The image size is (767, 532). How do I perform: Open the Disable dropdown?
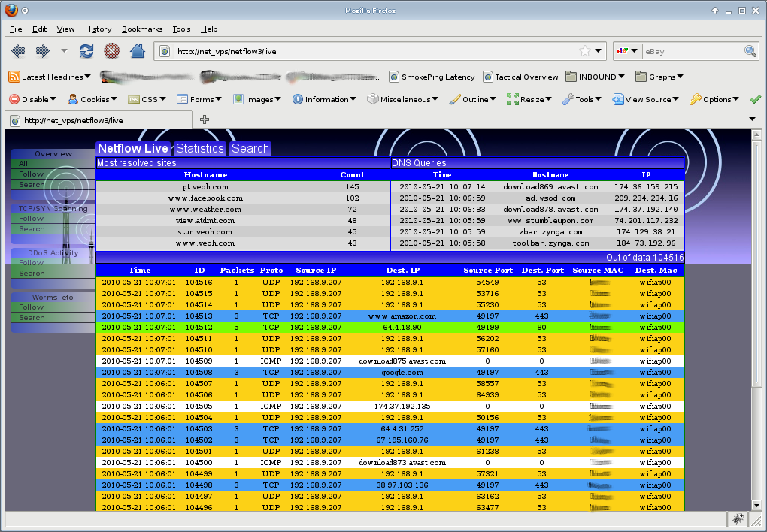pos(33,99)
